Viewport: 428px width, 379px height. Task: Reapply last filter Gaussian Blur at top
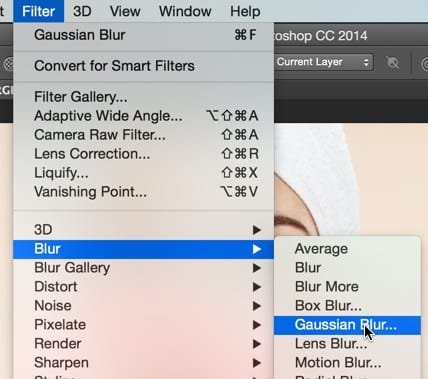pos(143,35)
